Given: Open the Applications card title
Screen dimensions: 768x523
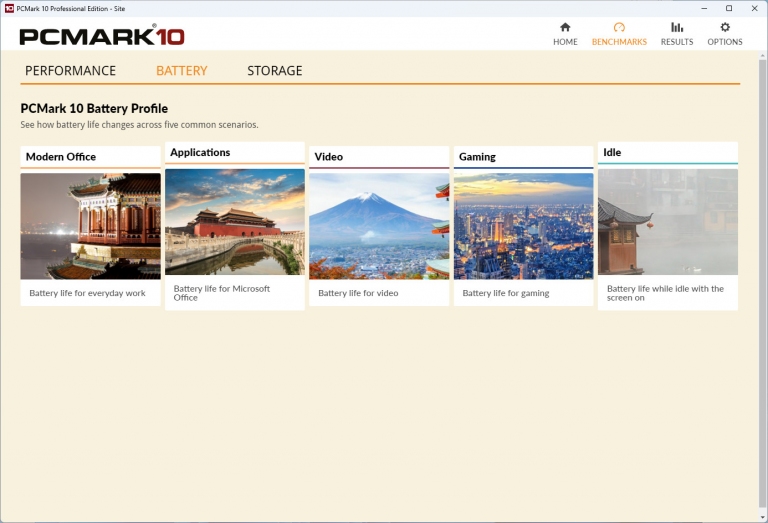Looking at the screenshot, I should tap(200, 152).
